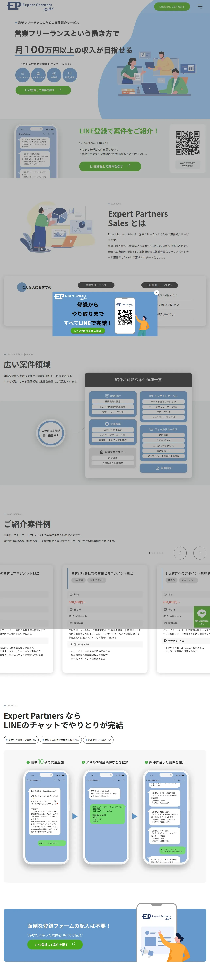Select the 高待遇 circle icon
The width and height of the screenshot is (210, 980).
pos(54,75)
